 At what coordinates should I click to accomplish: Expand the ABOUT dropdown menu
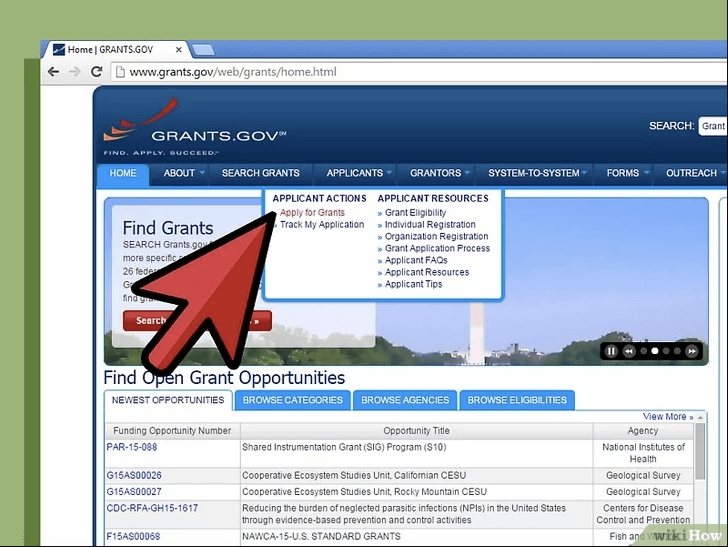click(184, 173)
